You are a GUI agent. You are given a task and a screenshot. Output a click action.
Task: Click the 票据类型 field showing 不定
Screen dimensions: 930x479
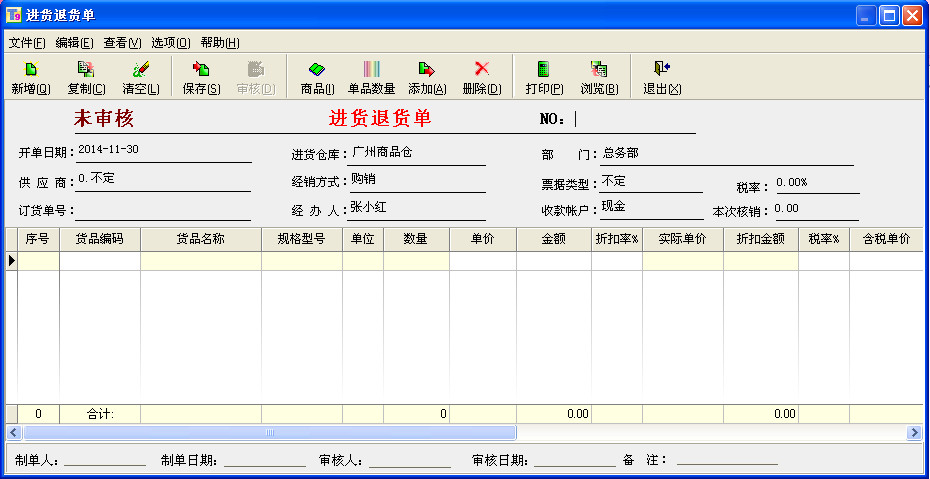click(x=651, y=182)
